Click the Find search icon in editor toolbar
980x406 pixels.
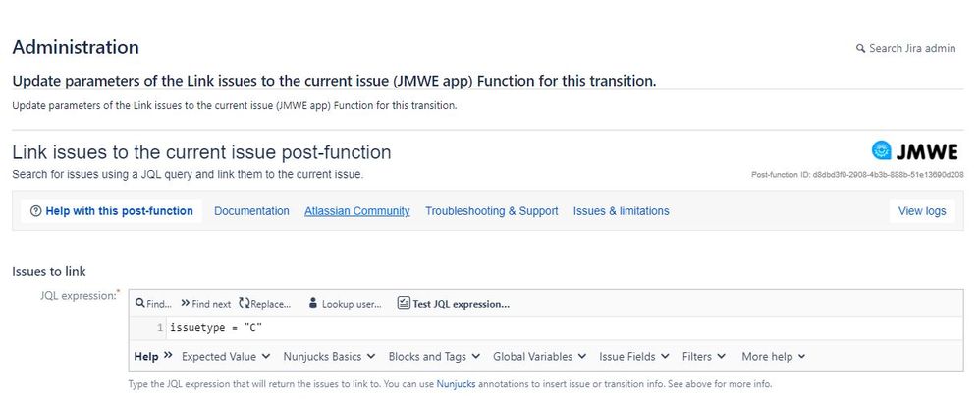[140, 304]
